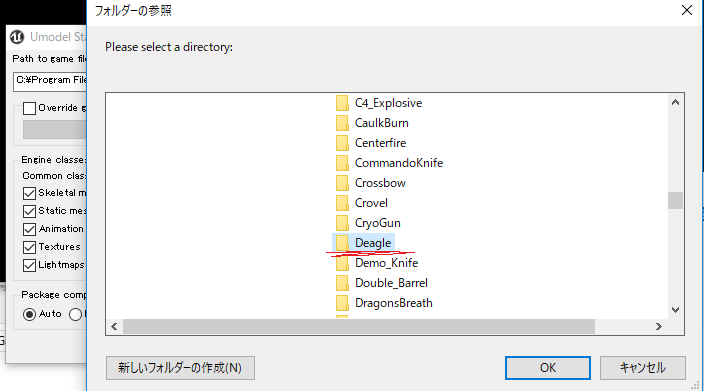Click the path to game files input field

(50, 81)
